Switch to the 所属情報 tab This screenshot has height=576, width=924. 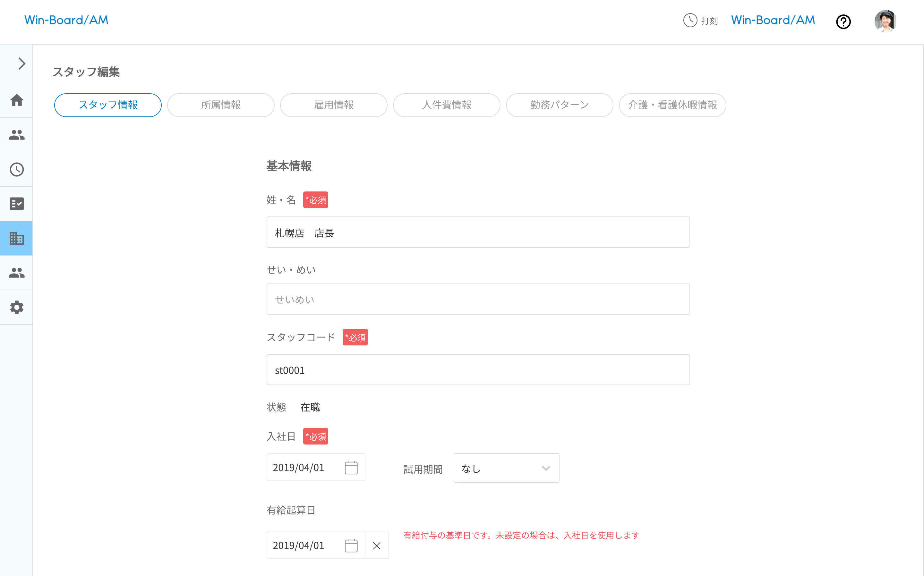coord(221,105)
